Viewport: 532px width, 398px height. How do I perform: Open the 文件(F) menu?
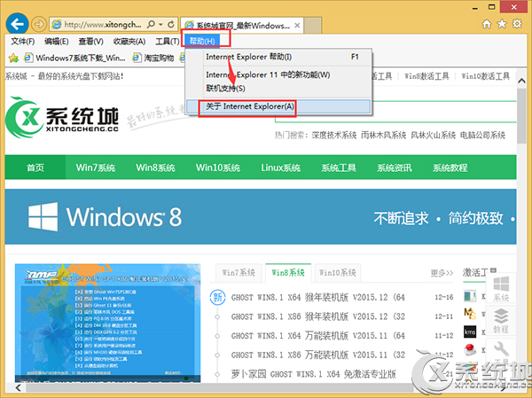(x=23, y=42)
